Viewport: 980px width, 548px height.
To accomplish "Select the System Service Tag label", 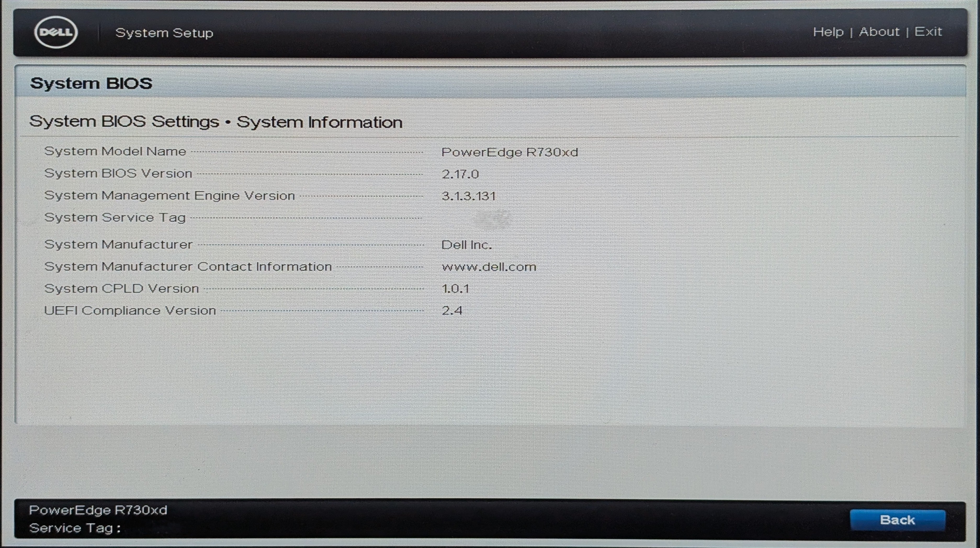I will tap(115, 218).
